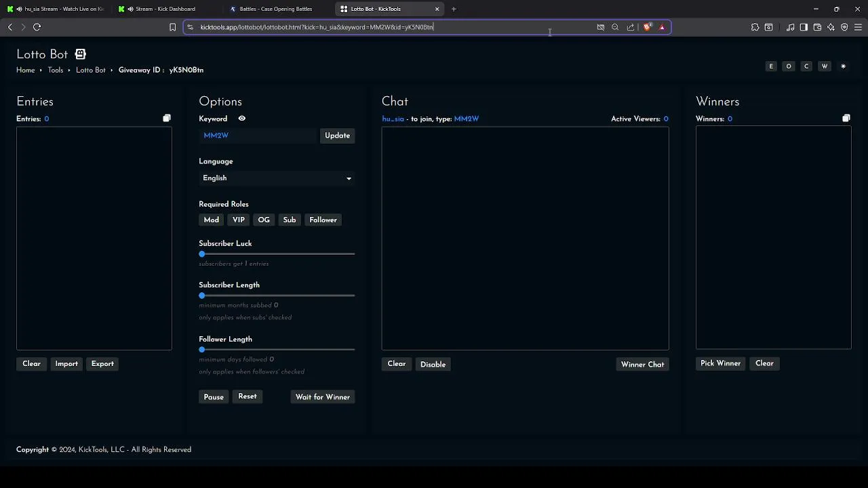This screenshot has height=488, width=868.
Task: Click the zoom magnifier icon in address bar
Action: [x=615, y=27]
